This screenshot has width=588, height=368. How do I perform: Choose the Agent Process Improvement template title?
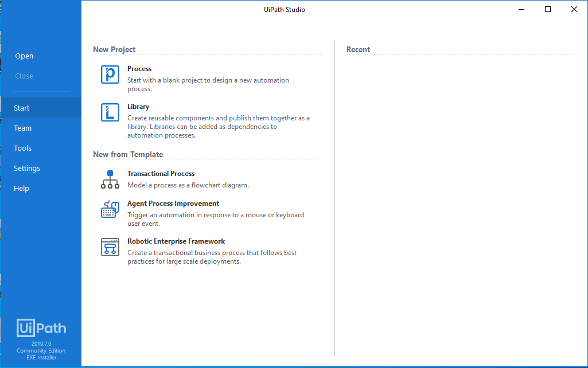coord(173,203)
